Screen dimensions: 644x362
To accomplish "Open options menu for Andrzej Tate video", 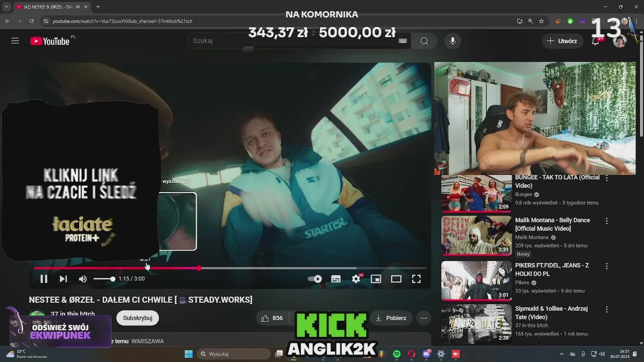I will tap(607, 310).
